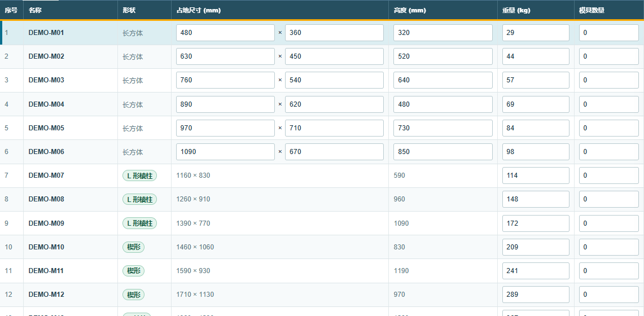This screenshot has width=644, height=316.
Task: Click the DEMO-M12 楔形 shape badge
Action: (133, 295)
